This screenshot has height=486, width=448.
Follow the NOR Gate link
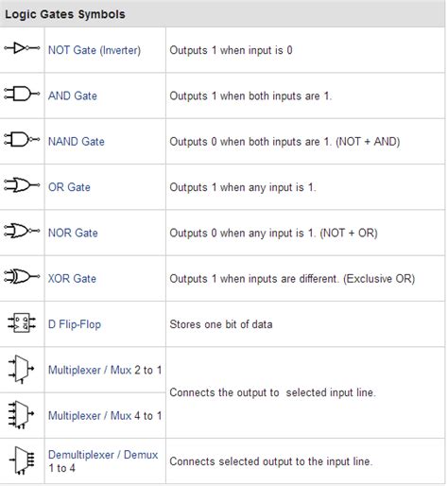click(73, 233)
